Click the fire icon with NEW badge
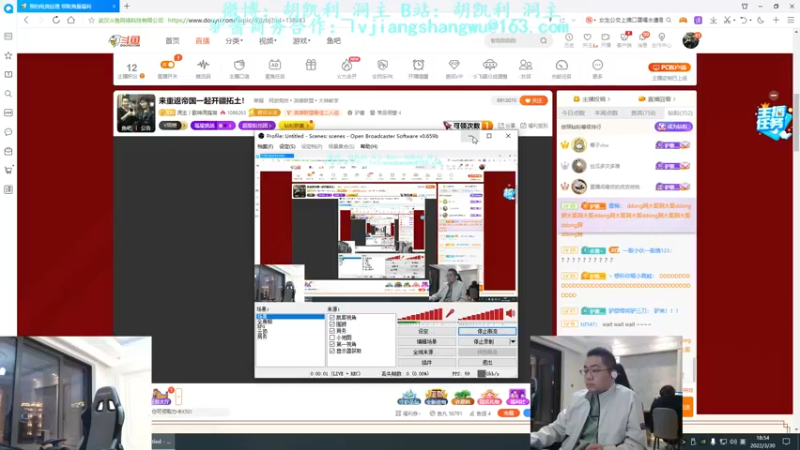800x450 pixels. [x=346, y=65]
